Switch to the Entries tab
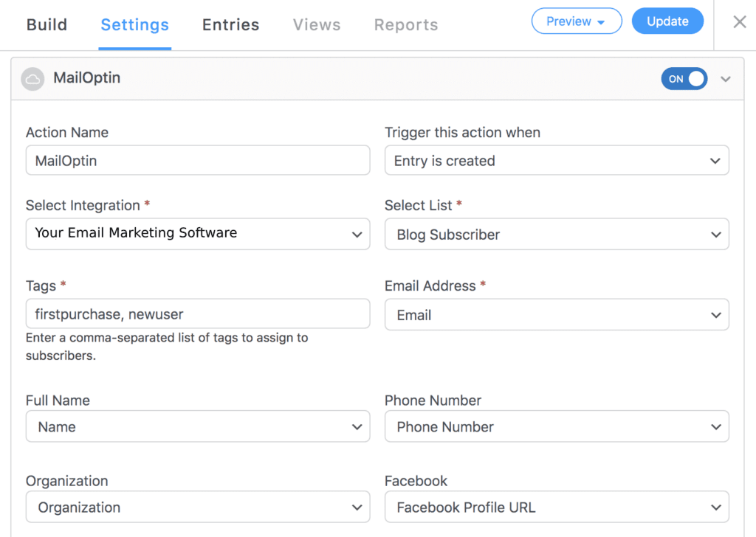This screenshot has width=756, height=537. [x=230, y=24]
